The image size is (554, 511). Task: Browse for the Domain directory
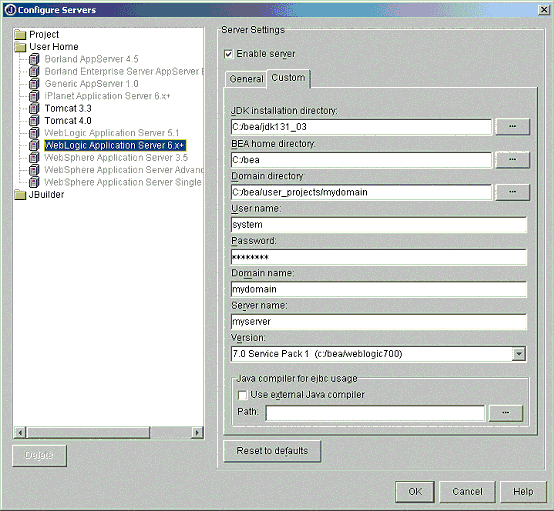point(512,192)
